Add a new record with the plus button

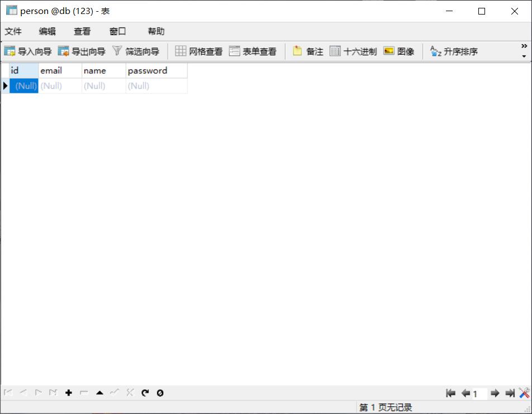click(x=69, y=393)
